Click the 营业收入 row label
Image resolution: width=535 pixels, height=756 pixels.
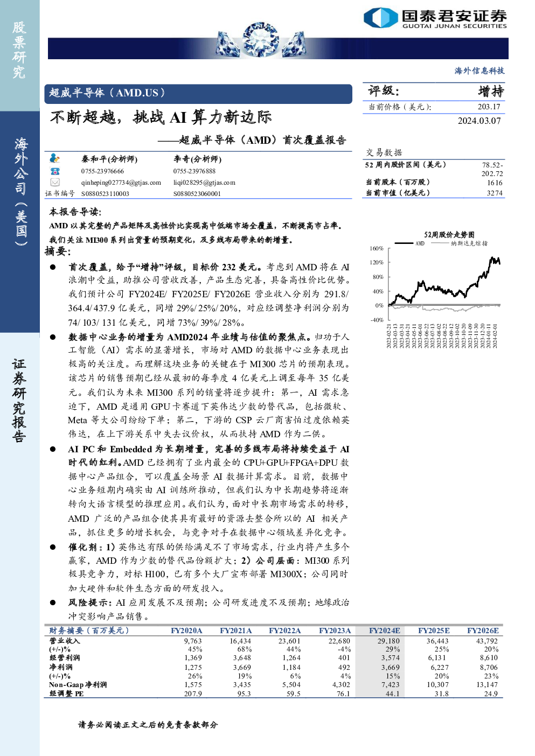point(65,641)
